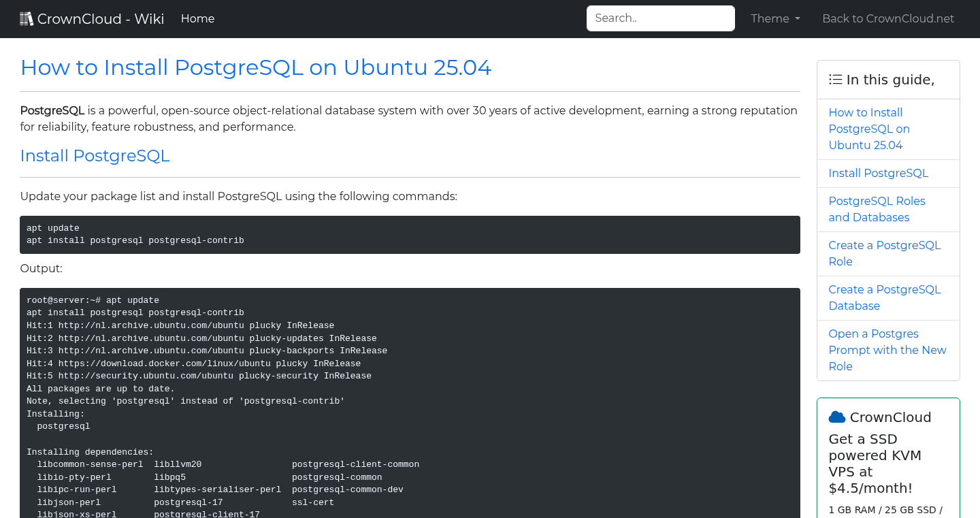Click the CrownCloud title in the ad card
This screenshot has width=980, height=518.
[x=890, y=417]
